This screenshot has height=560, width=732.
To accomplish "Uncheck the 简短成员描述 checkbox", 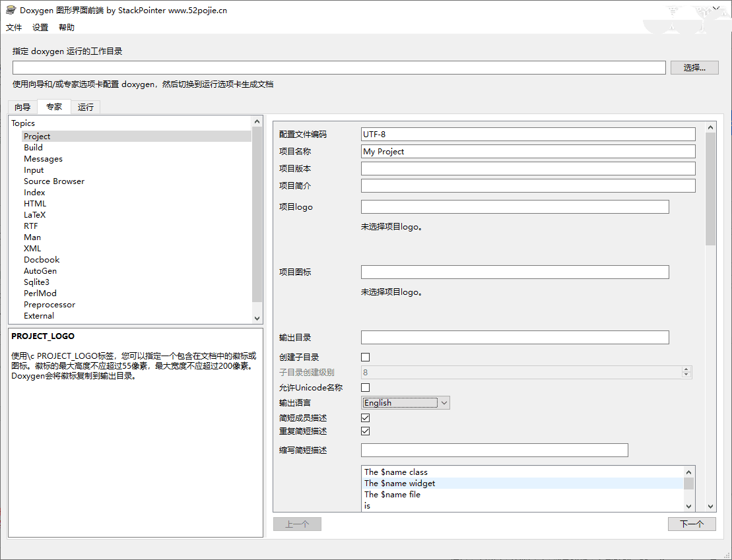I will click(366, 418).
